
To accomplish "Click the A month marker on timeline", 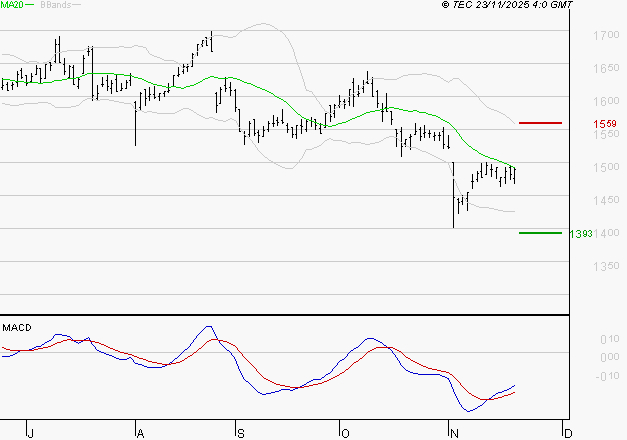I will click(140, 434).
